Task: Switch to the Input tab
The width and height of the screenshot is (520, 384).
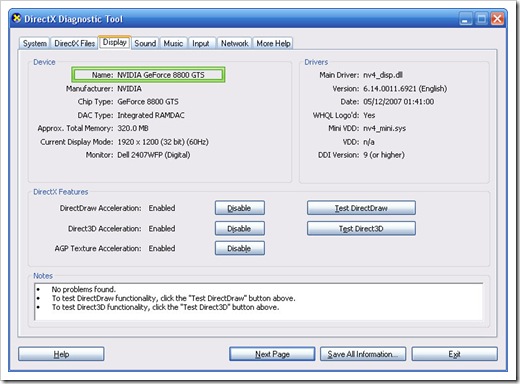Action: point(201,43)
